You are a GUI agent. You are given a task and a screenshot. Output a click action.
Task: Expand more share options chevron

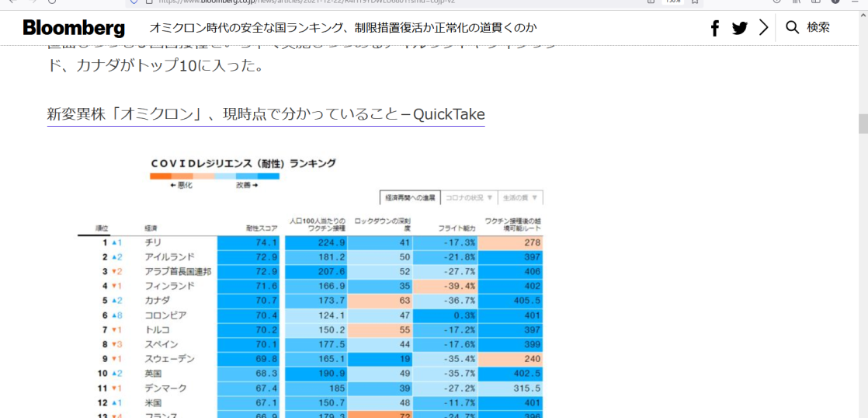pos(763,28)
